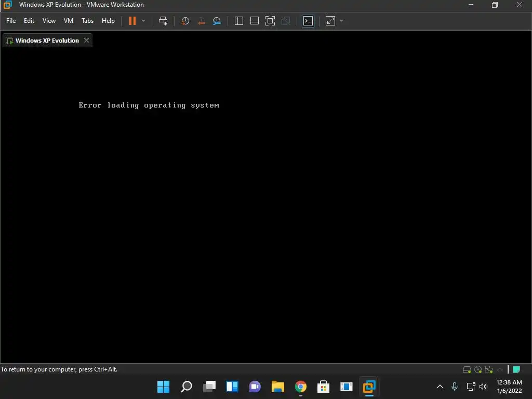Toggle the library sidebar view

(x=239, y=21)
